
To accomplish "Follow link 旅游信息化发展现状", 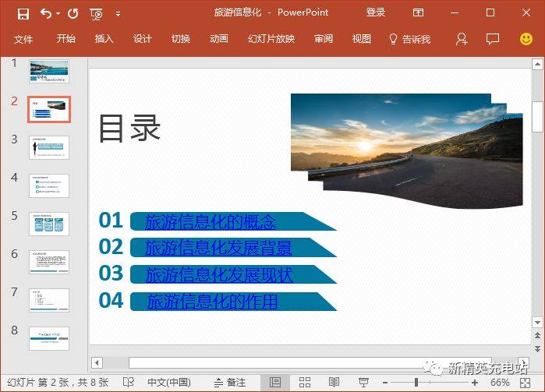I will click(219, 275).
